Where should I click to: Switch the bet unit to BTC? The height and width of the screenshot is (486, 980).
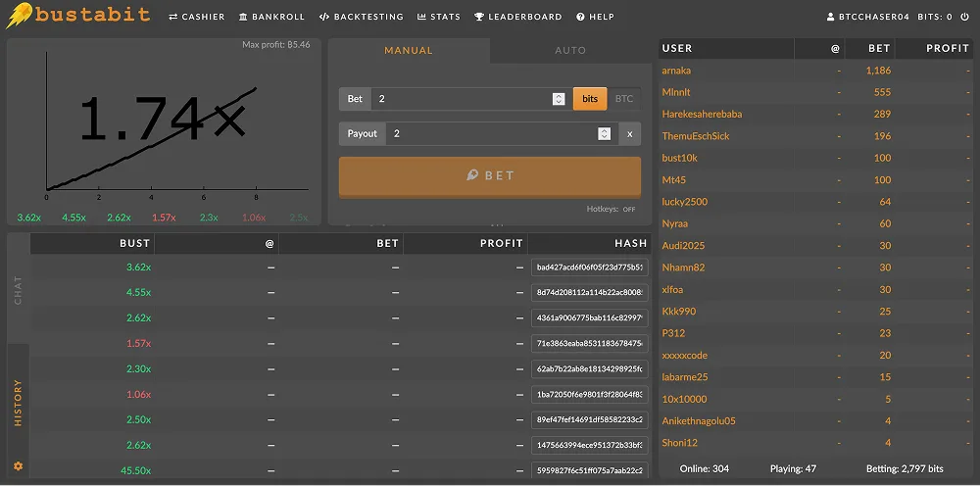(624, 99)
